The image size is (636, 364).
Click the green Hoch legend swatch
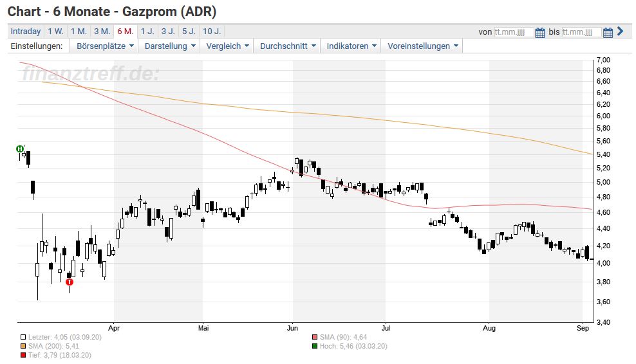point(315,346)
